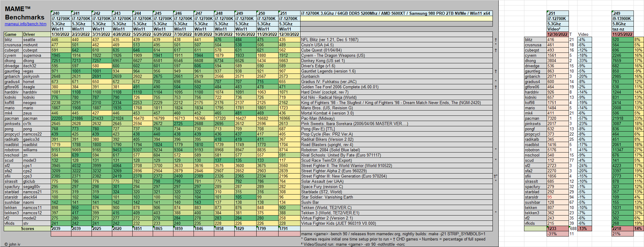The height and width of the screenshot is (247, 644).
Task: Click the itech32 driver cell
Action: coord(36,66)
